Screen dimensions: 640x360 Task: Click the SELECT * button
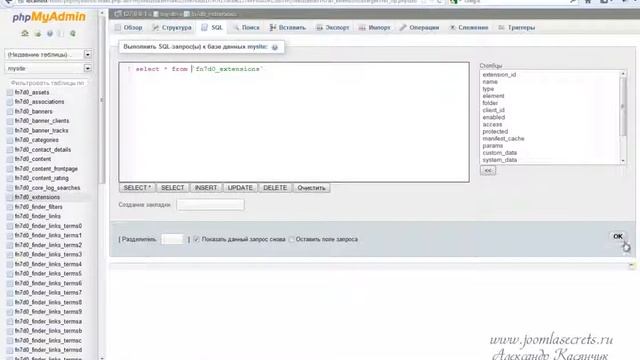pos(137,188)
